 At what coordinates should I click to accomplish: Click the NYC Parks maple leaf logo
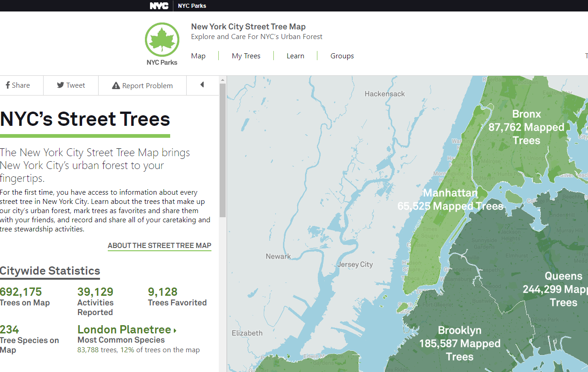162,44
